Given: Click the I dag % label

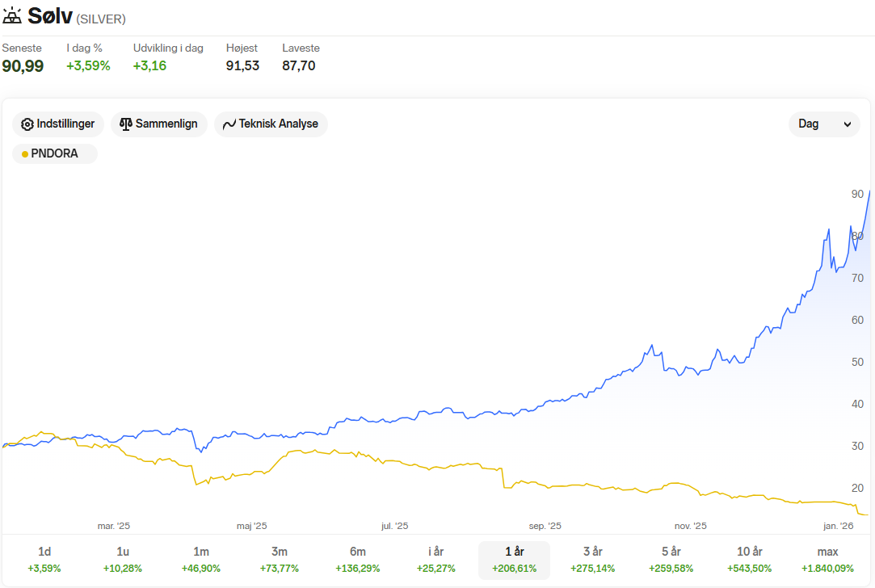Looking at the screenshot, I should pos(84,48).
